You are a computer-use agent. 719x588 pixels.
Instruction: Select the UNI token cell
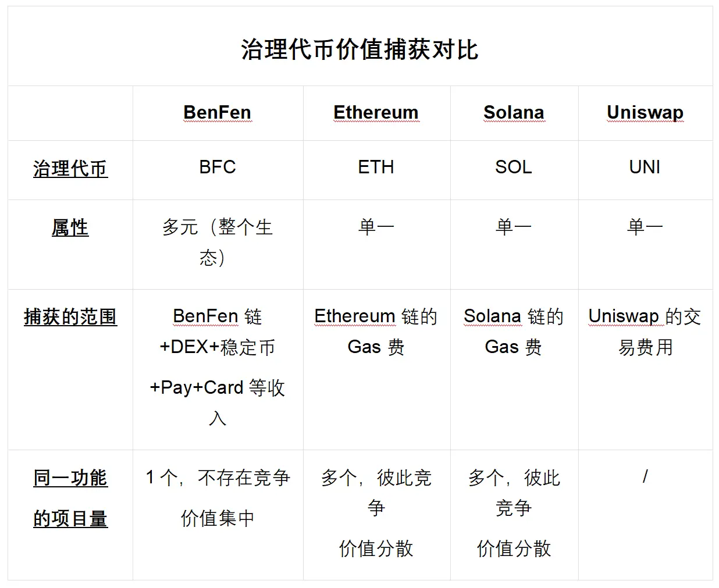click(645, 168)
